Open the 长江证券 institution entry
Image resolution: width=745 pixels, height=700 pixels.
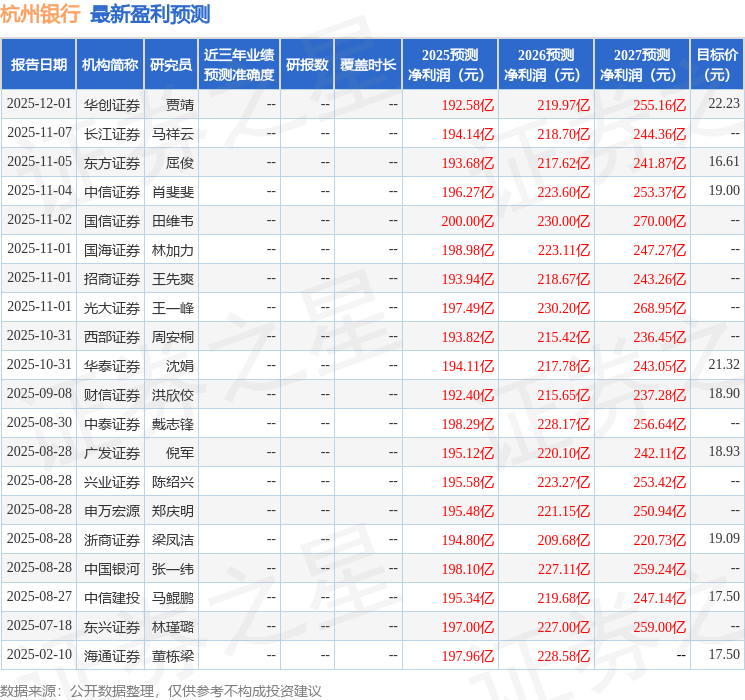pos(111,133)
